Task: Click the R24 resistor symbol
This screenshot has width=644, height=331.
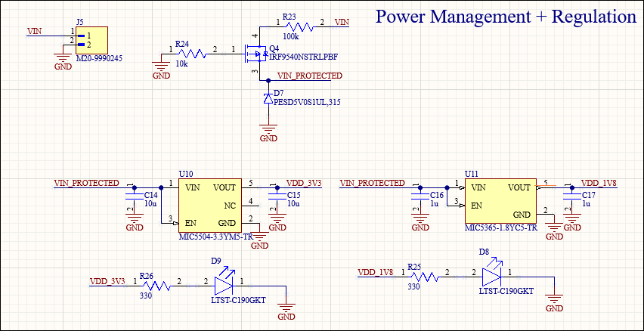Action: [x=190, y=54]
